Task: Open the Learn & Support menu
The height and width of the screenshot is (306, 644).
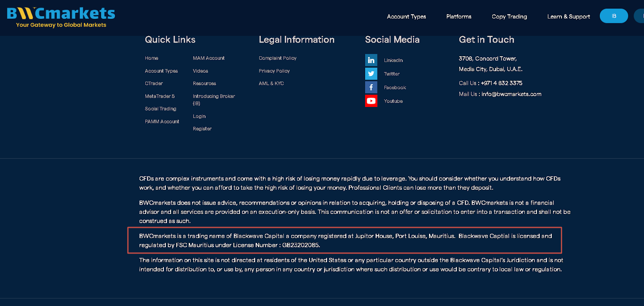Action: pyautogui.click(x=568, y=16)
